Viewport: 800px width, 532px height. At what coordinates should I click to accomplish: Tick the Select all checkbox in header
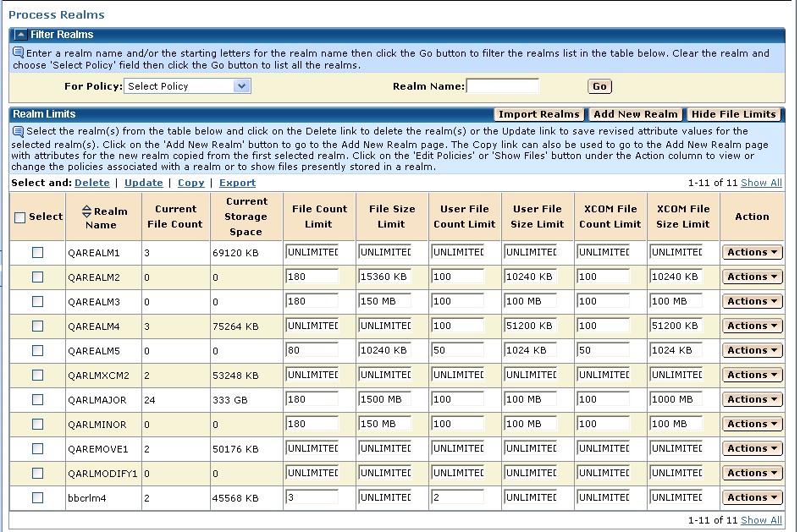pos(19,217)
